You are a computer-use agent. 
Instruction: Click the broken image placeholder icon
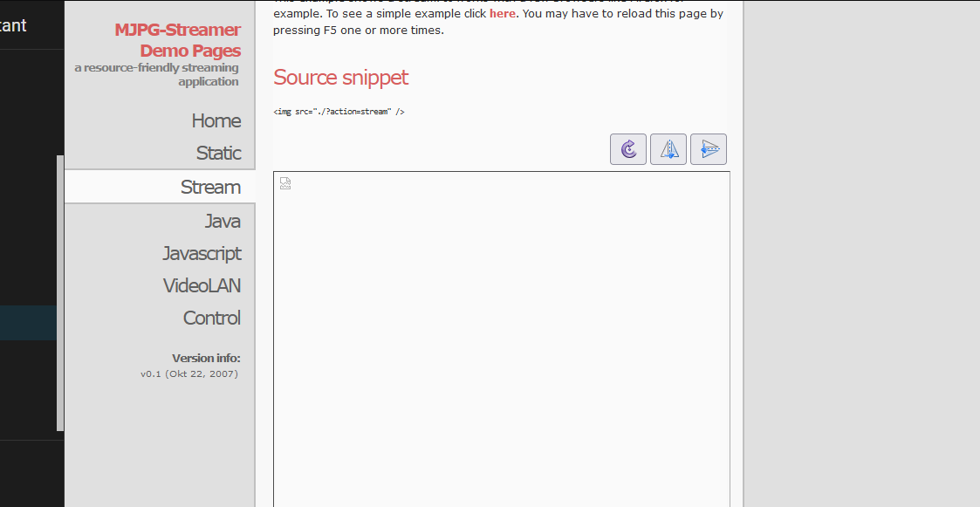[285, 183]
